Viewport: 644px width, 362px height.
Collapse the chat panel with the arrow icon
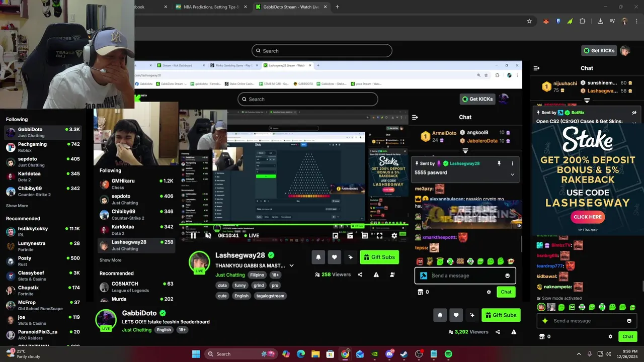click(x=536, y=68)
